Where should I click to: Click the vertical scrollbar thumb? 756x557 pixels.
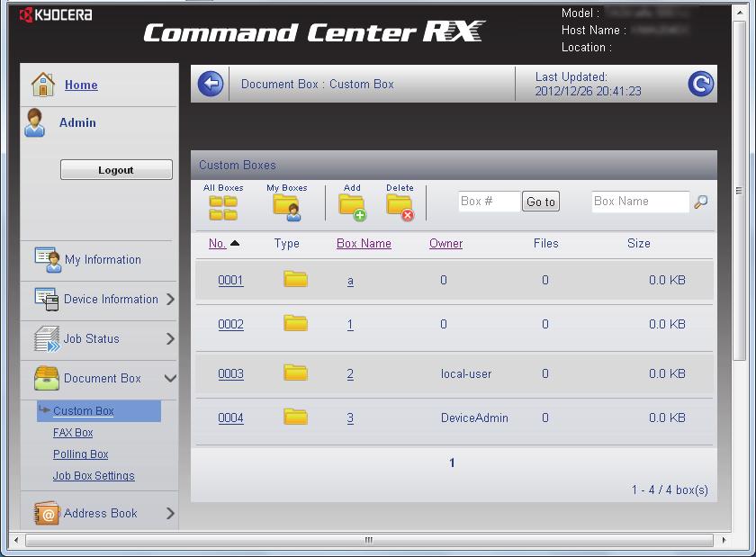pos(739,191)
